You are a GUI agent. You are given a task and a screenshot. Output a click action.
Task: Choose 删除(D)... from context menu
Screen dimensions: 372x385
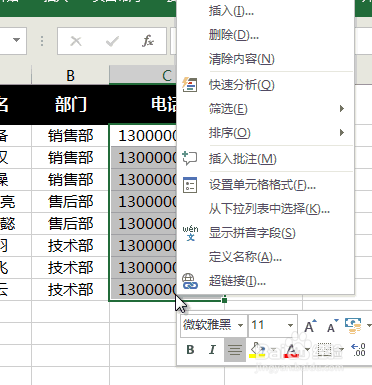pos(265,35)
